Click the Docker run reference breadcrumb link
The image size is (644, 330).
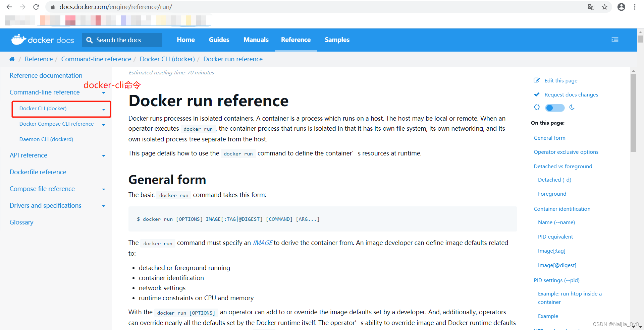[233, 59]
